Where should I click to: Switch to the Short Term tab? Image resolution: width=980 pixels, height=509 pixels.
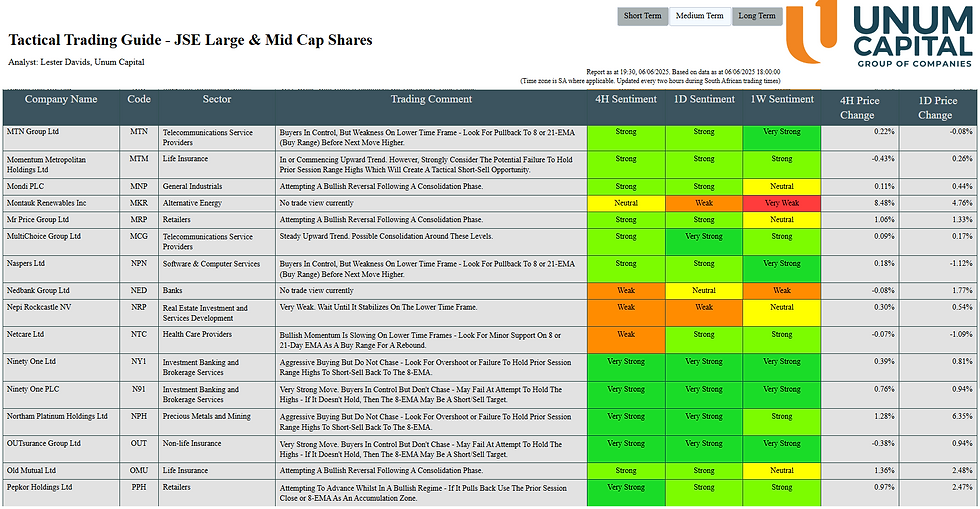pos(642,16)
